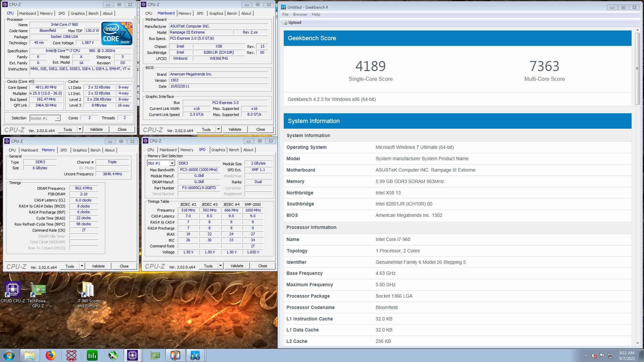
Task: Click the Upload button in Geekbench
Action: coord(292,22)
